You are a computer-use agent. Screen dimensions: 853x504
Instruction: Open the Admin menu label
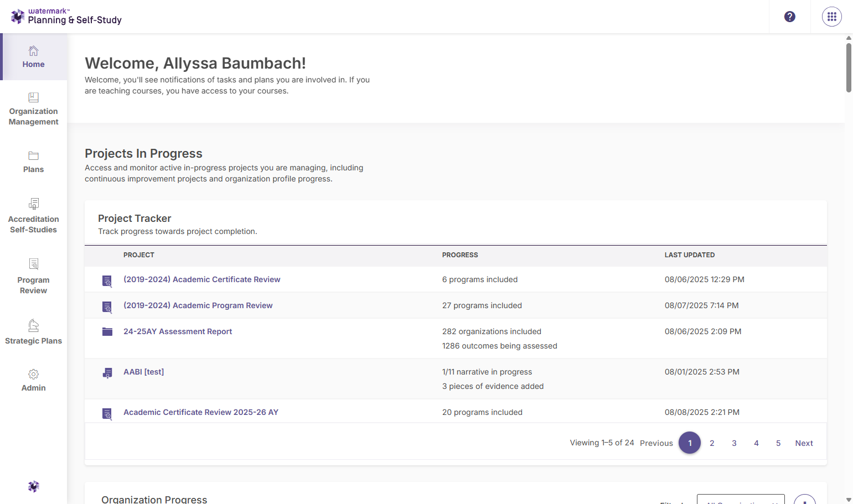point(34,388)
